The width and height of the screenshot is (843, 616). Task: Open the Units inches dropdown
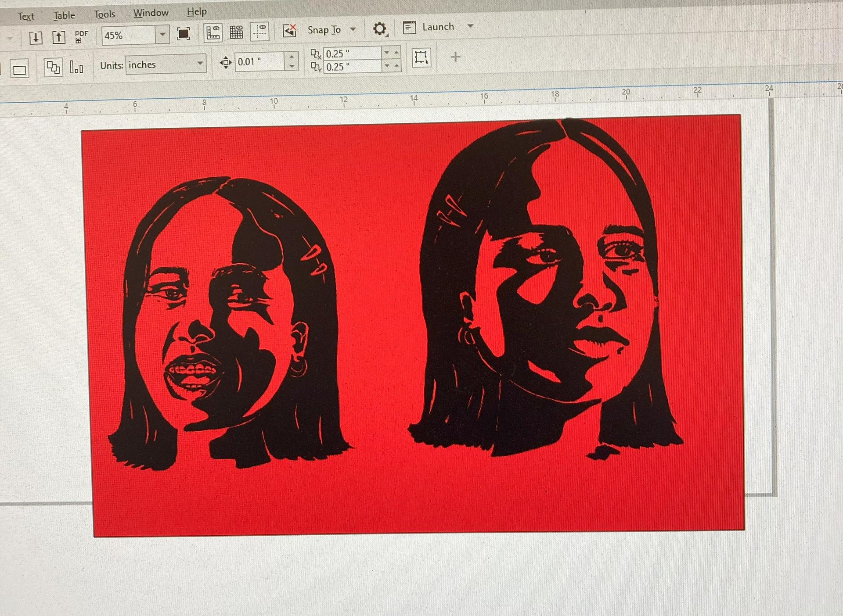[200, 64]
